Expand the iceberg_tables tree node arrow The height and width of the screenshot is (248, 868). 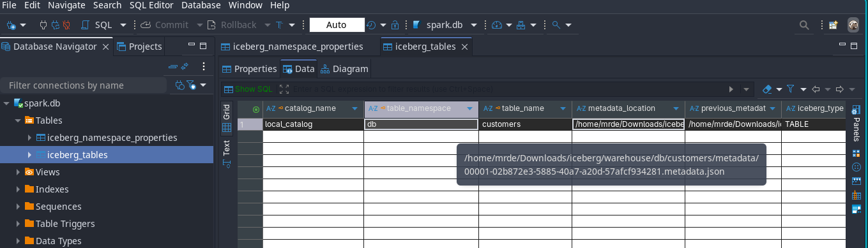pos(29,155)
